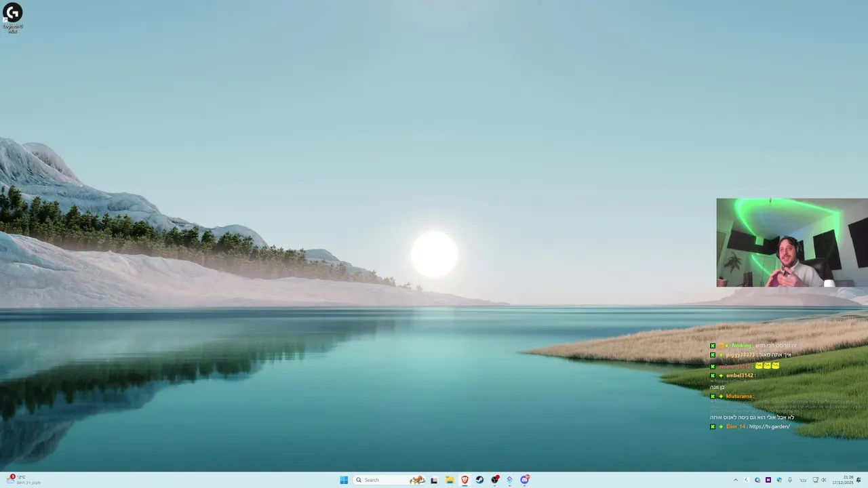Switch to the Brave browser taskbar icon
The height and width of the screenshot is (488, 868).
coord(465,480)
